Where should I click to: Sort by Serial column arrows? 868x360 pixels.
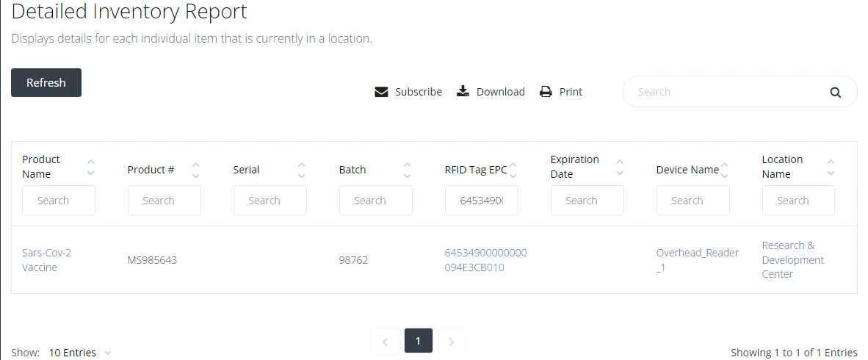tap(302, 170)
